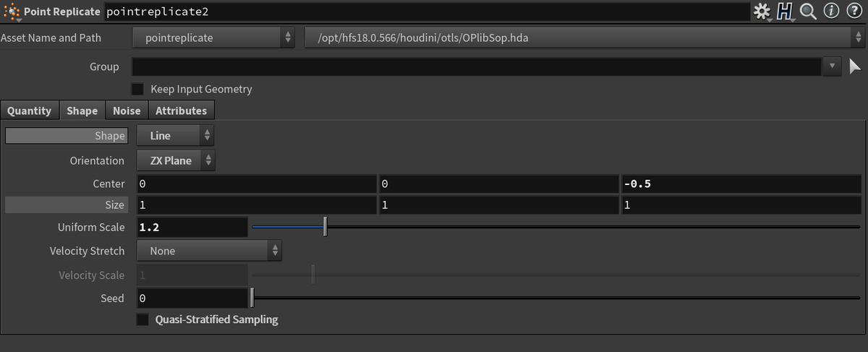Viewport: 868px width, 352px height.
Task: Click the Uniform Scale value 1.2 field
Action: [192, 227]
